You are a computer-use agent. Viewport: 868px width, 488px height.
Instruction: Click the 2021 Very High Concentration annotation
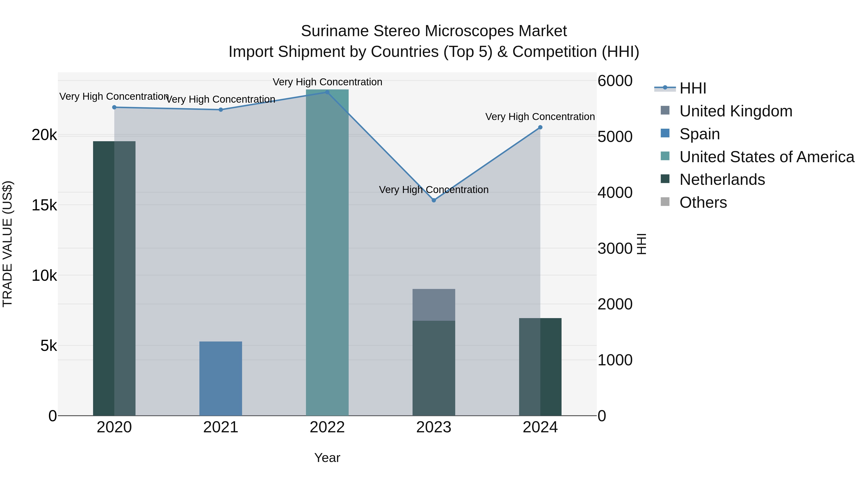click(221, 99)
